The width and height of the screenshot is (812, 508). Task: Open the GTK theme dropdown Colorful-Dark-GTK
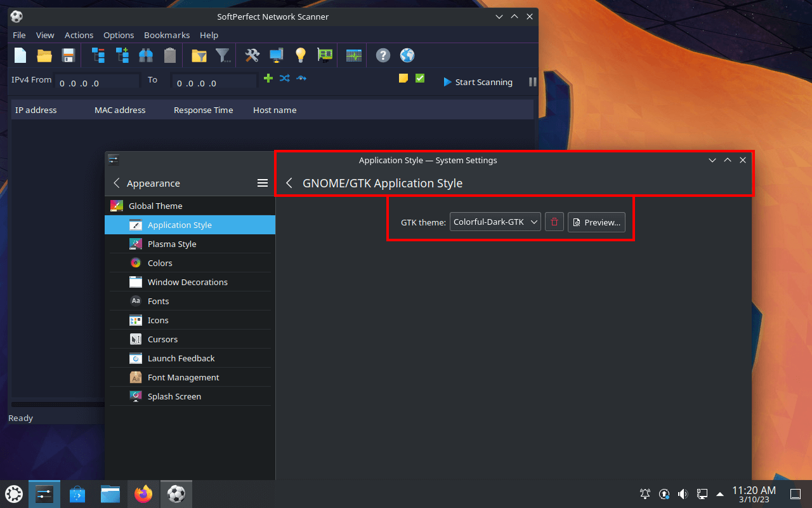495,222
